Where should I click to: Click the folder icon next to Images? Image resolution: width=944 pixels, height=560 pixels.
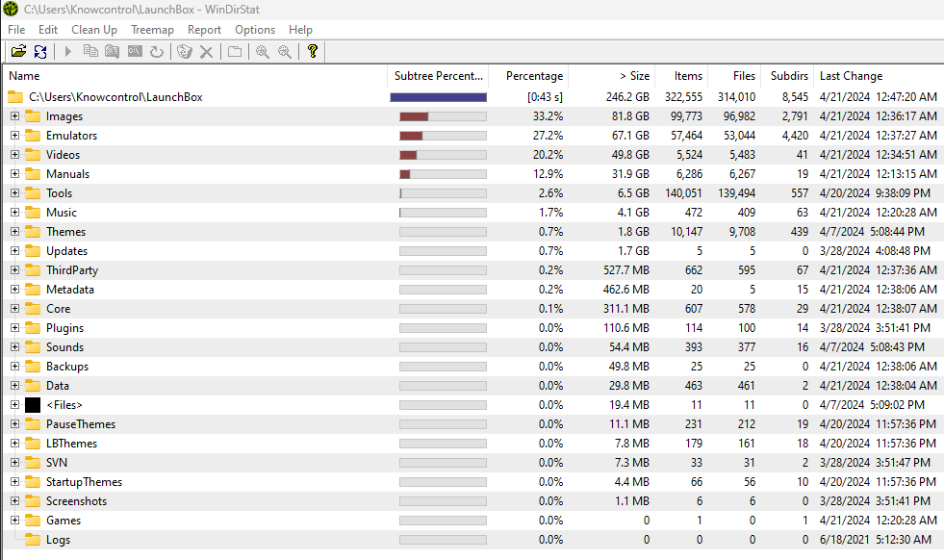(33, 116)
